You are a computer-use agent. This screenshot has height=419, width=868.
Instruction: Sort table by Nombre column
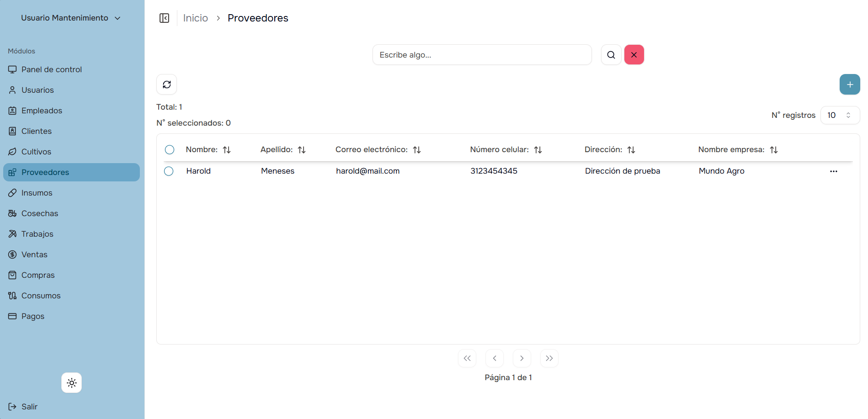(227, 150)
